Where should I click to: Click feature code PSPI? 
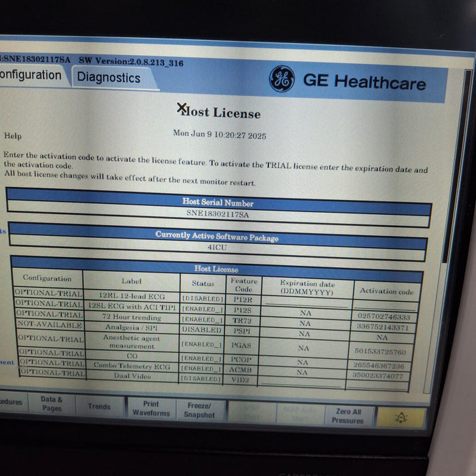pyautogui.click(x=242, y=331)
